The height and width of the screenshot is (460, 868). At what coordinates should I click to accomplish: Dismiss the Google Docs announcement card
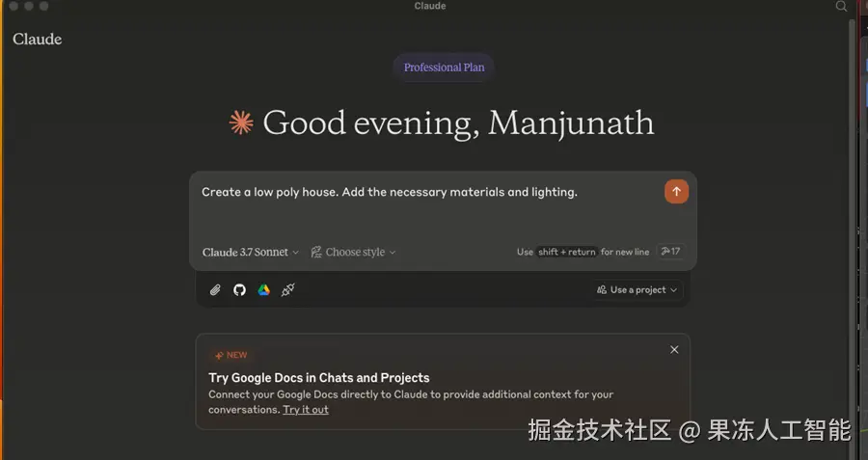[674, 349]
